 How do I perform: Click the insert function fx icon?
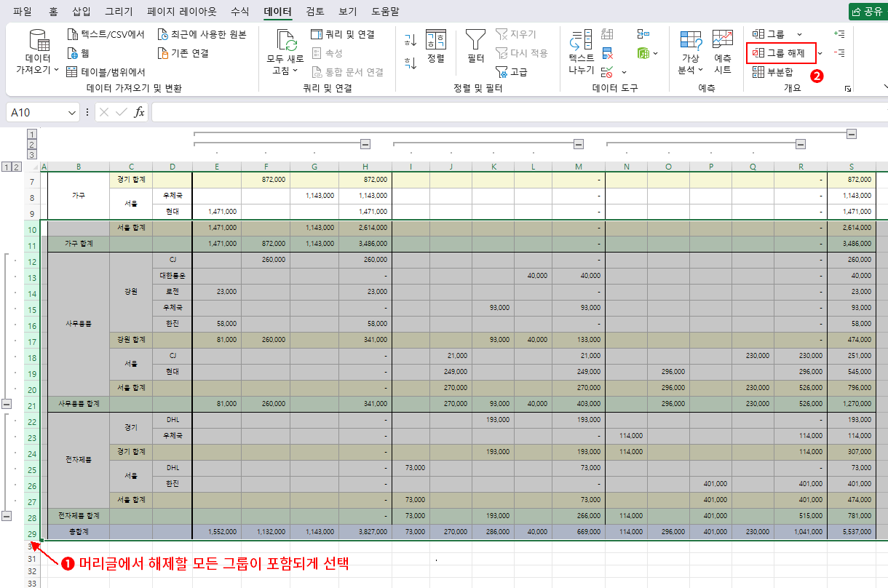[138, 112]
